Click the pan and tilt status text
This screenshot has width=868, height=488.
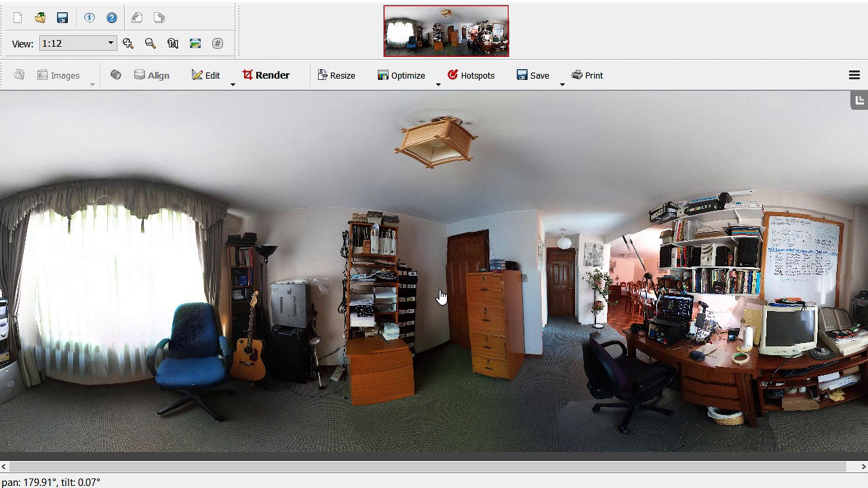(51, 482)
